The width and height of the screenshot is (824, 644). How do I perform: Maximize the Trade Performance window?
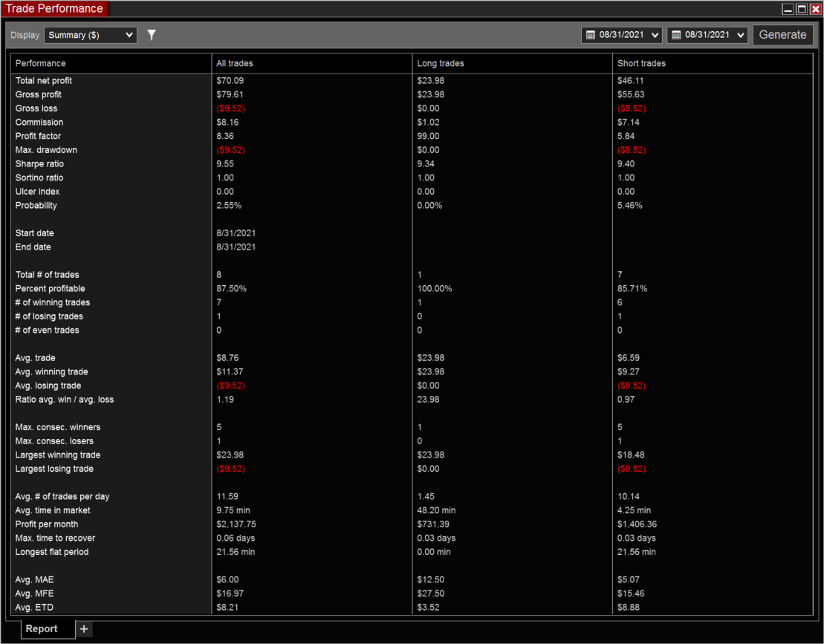tap(802, 9)
